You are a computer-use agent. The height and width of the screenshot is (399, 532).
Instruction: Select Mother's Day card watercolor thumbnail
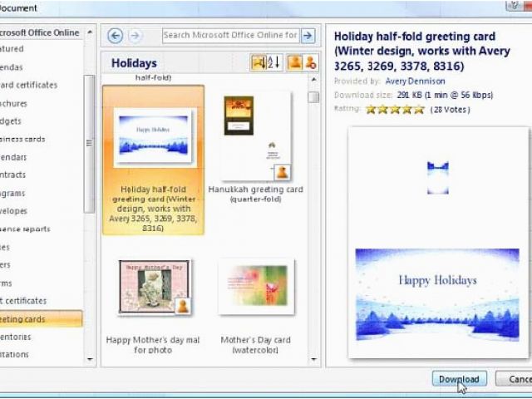click(256, 287)
